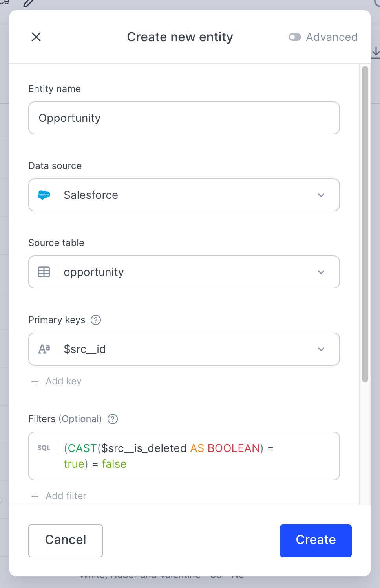Click into the SQL filter expression box
The image size is (380, 588).
(x=184, y=456)
